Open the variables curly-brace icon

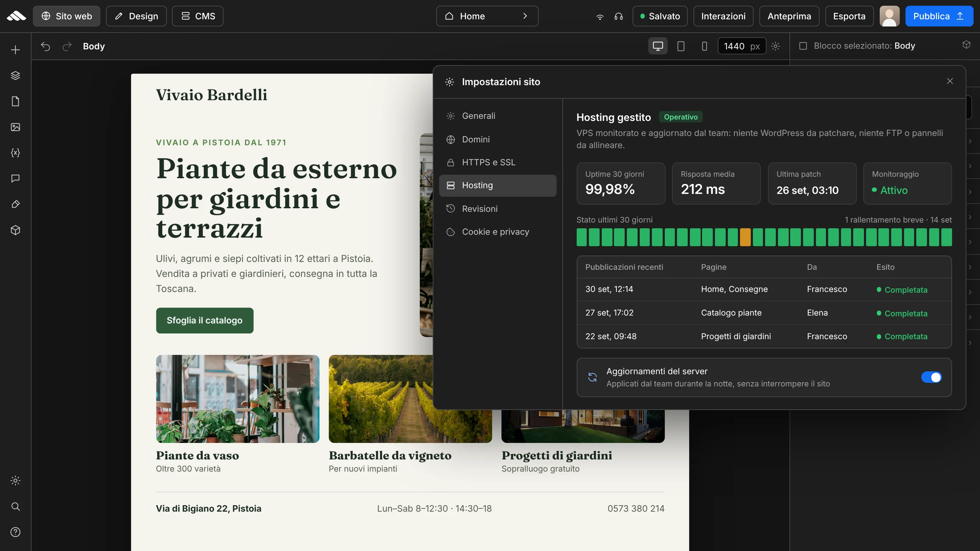pos(15,153)
